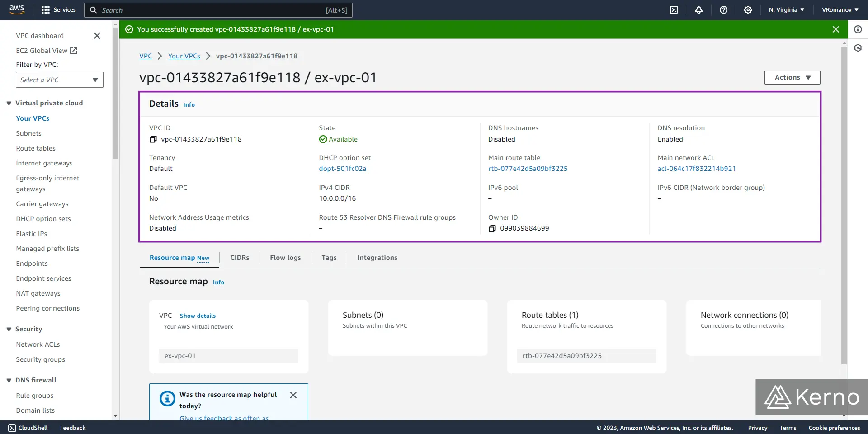Open DHCP option set dopt-501fc02a
Image resolution: width=868 pixels, height=434 pixels.
point(343,169)
